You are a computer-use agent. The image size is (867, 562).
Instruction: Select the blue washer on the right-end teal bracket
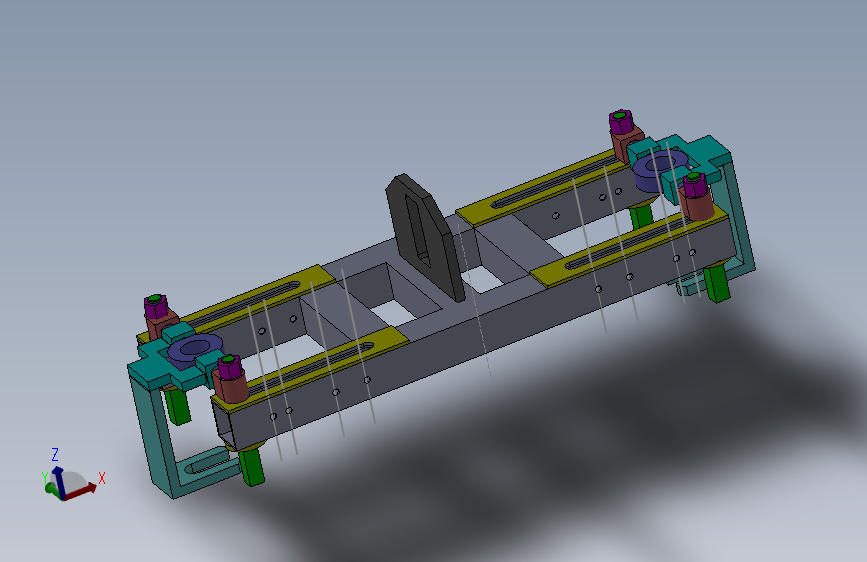click(x=660, y=170)
